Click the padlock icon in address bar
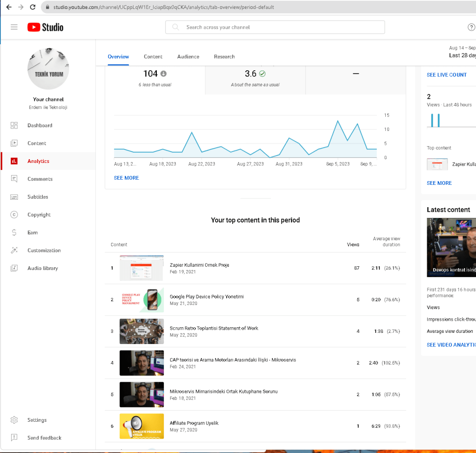Viewport: 476px width, 453px height. pos(47,7)
